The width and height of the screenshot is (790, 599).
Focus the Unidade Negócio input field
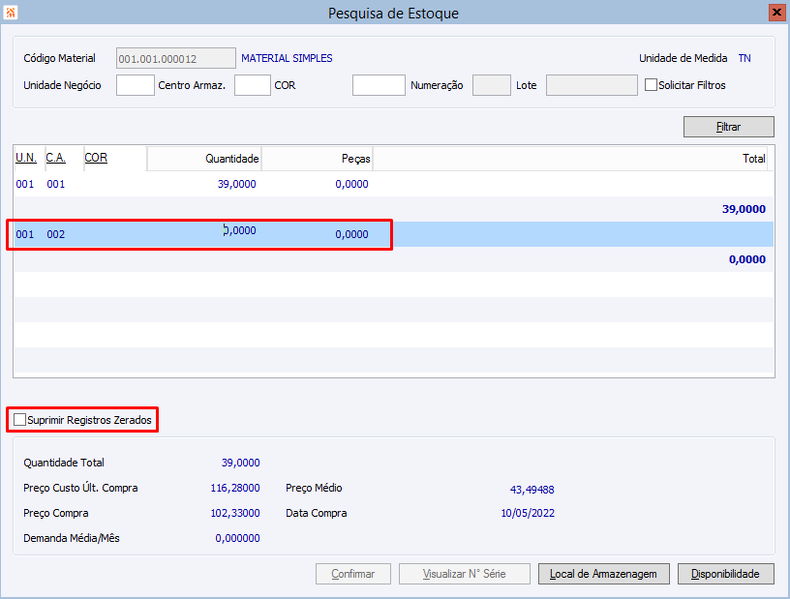[135, 85]
